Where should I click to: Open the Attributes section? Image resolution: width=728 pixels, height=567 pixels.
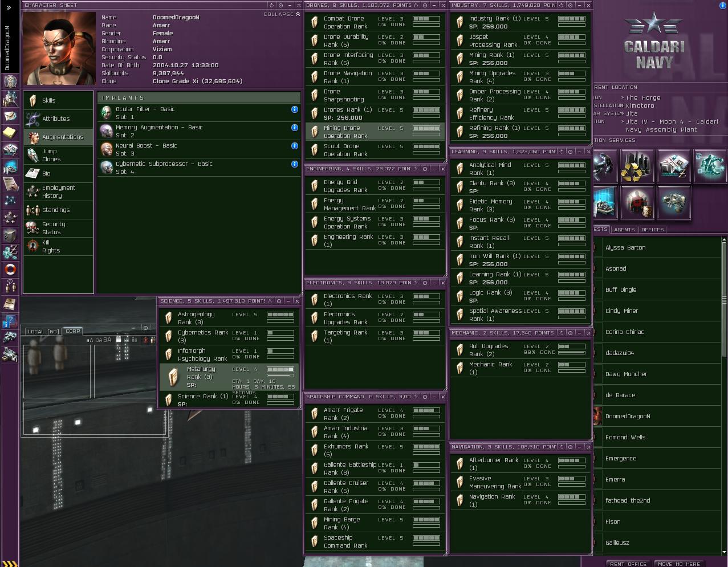(x=58, y=119)
